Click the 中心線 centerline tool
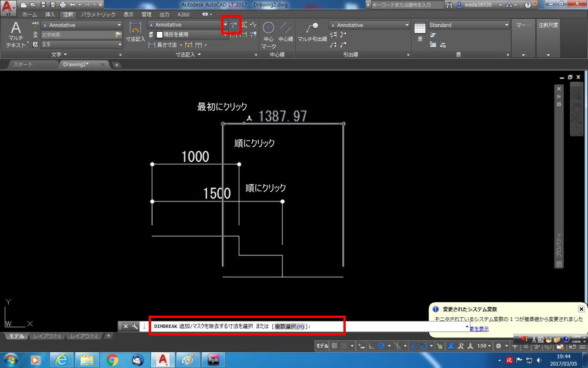This screenshot has width=588, height=368. click(286, 32)
